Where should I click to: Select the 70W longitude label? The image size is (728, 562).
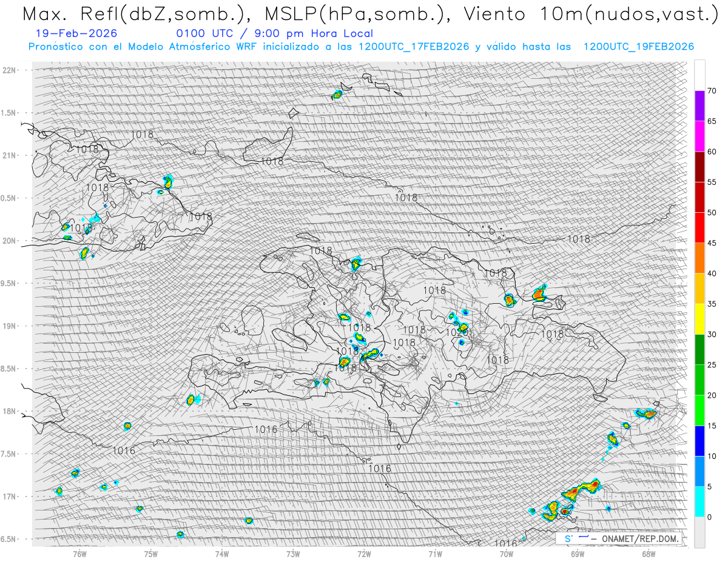pos(507,554)
